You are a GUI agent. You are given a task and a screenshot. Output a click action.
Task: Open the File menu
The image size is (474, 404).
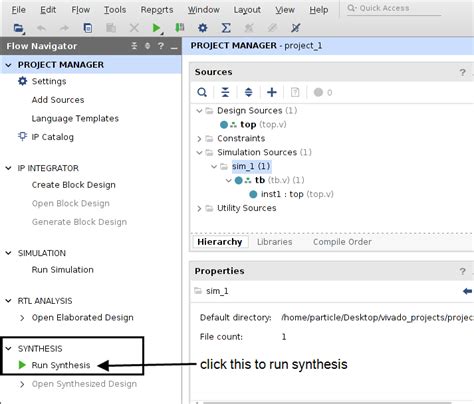point(18,10)
